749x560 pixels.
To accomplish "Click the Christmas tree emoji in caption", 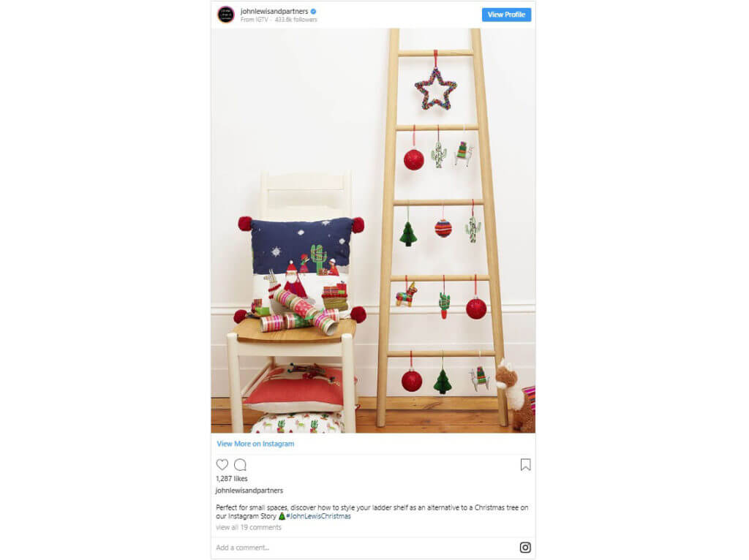I will (x=282, y=516).
